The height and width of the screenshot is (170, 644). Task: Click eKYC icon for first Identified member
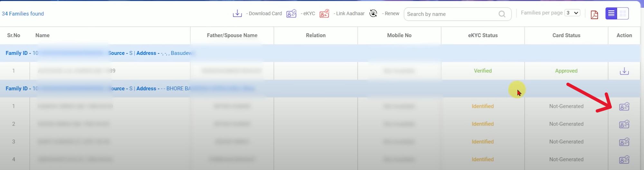[x=624, y=106]
